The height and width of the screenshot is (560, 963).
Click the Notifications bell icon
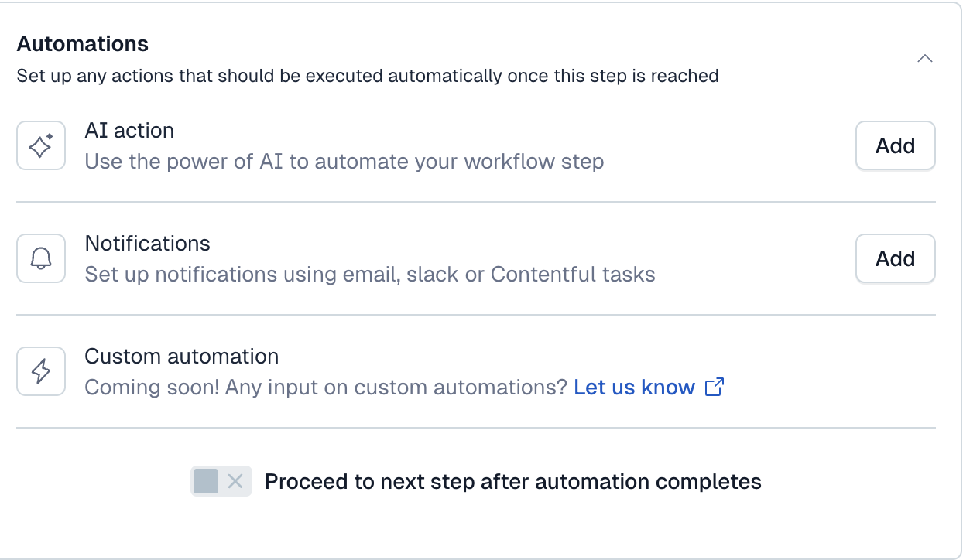[x=41, y=258]
